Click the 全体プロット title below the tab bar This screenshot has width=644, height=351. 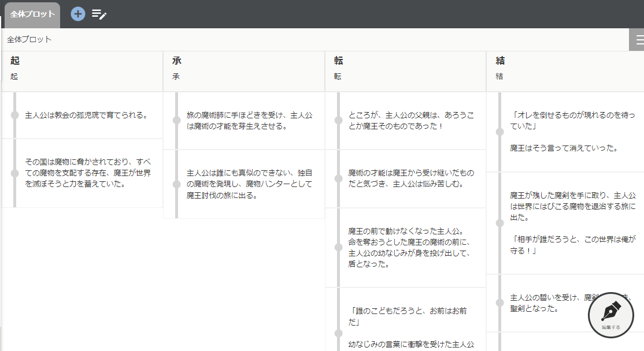coord(29,39)
